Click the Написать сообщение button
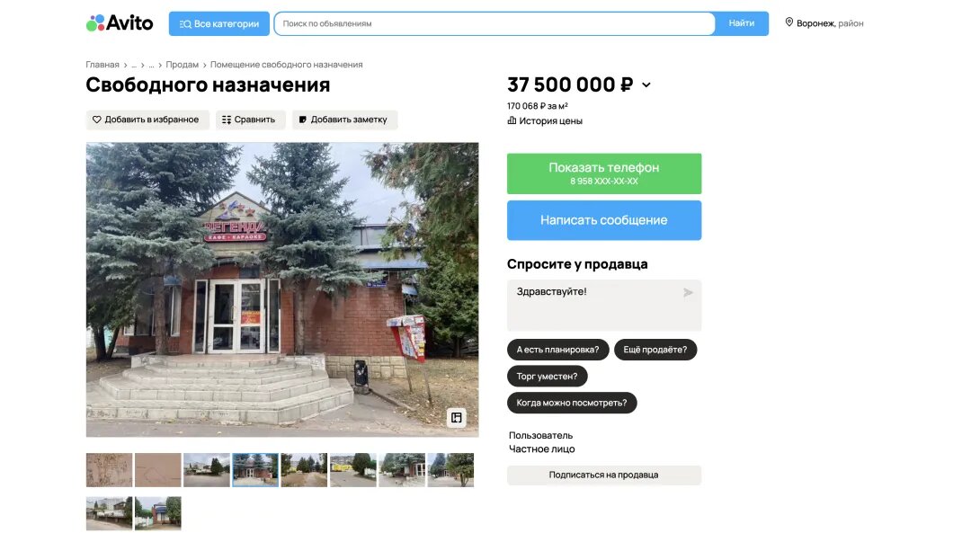Screen dimensions: 980x533 [604, 220]
